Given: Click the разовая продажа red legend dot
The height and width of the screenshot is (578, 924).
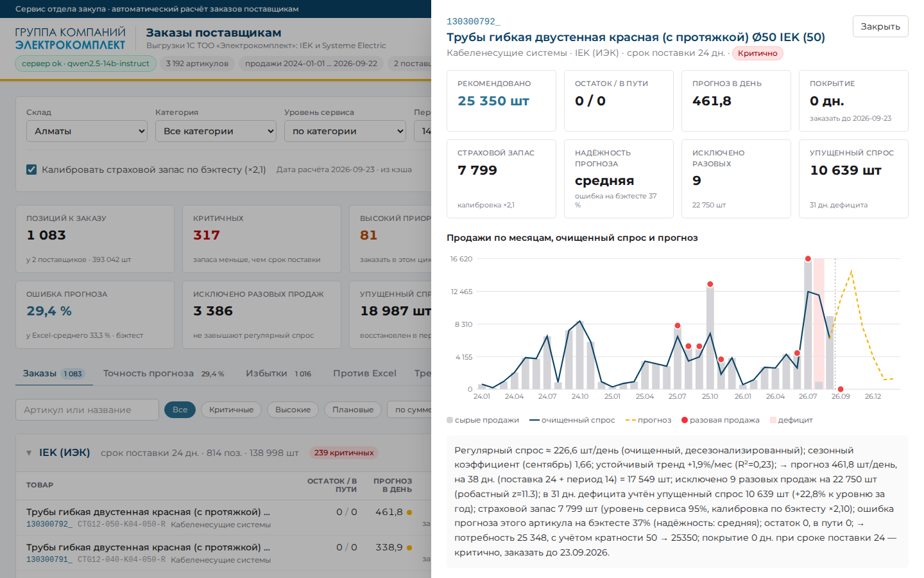Looking at the screenshot, I should coord(685,420).
